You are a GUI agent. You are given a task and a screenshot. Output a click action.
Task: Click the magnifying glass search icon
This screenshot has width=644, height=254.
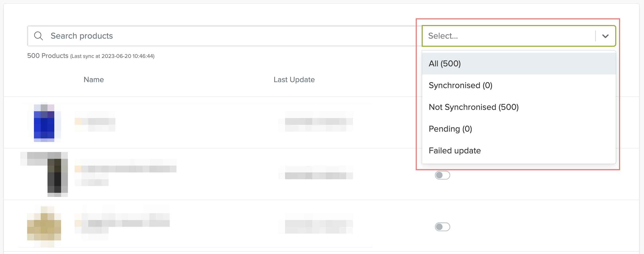click(38, 36)
